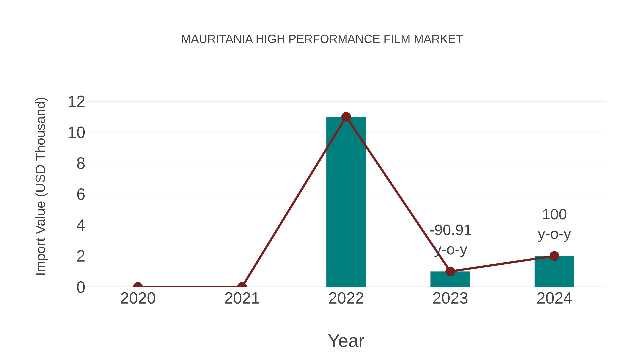Select the 2022 teal bar
Viewport: 644px width, 362px height.
(x=346, y=202)
